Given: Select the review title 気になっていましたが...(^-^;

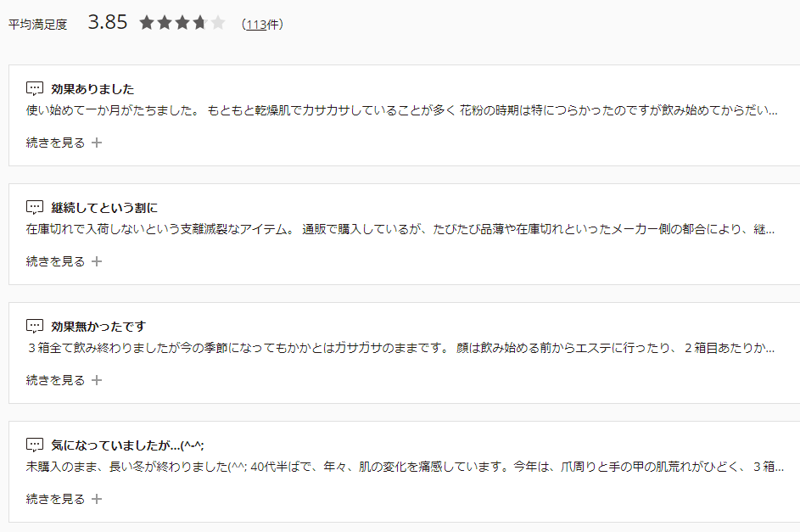Looking at the screenshot, I should [127, 445].
